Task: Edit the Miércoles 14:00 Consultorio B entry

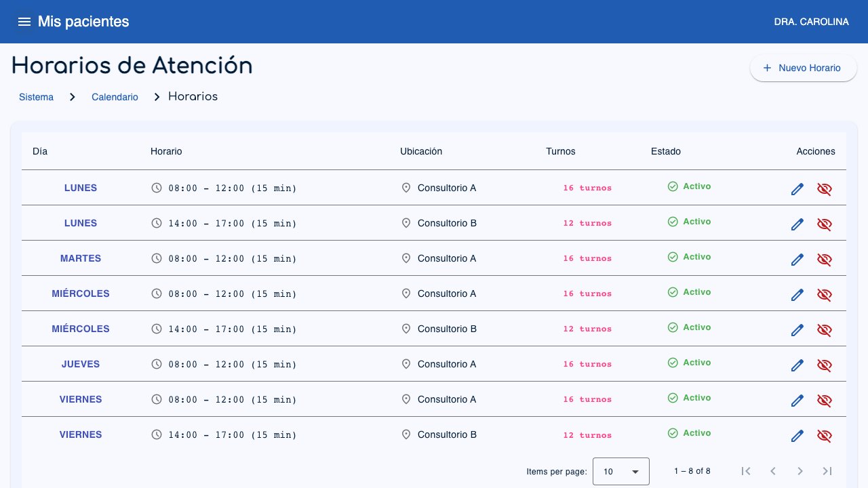Action: (797, 330)
